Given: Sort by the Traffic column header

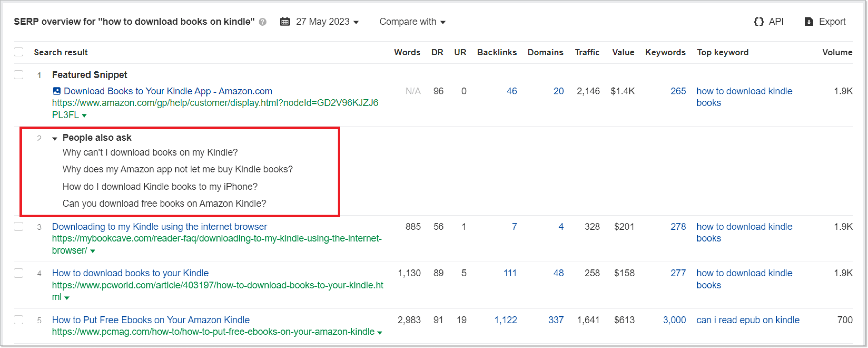Looking at the screenshot, I should click(x=587, y=52).
